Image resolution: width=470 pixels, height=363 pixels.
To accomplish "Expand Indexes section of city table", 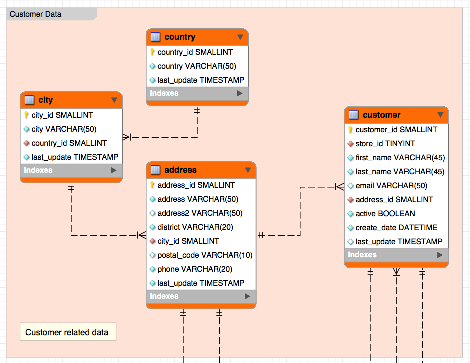I will point(114,170).
